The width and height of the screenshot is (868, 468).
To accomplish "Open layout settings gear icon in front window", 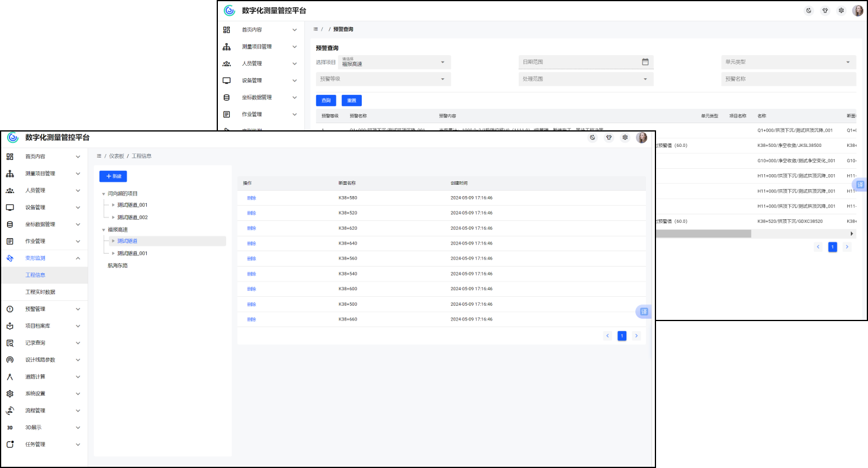I will [625, 137].
